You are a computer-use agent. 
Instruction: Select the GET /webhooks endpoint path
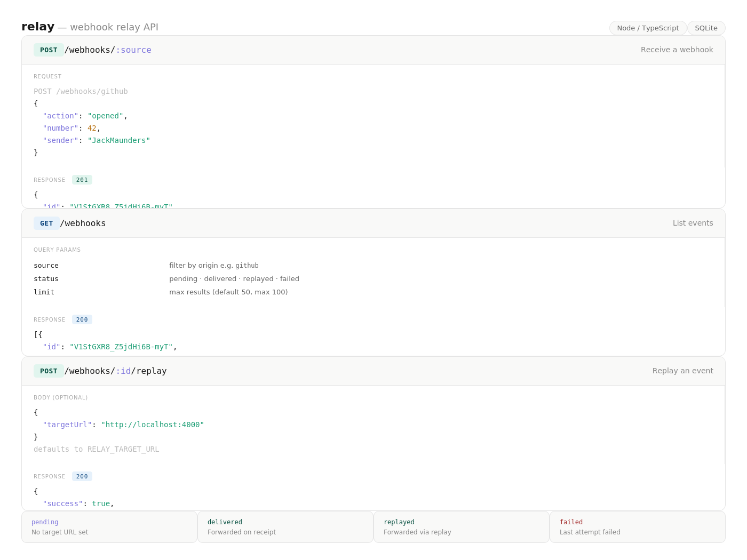[x=83, y=223]
